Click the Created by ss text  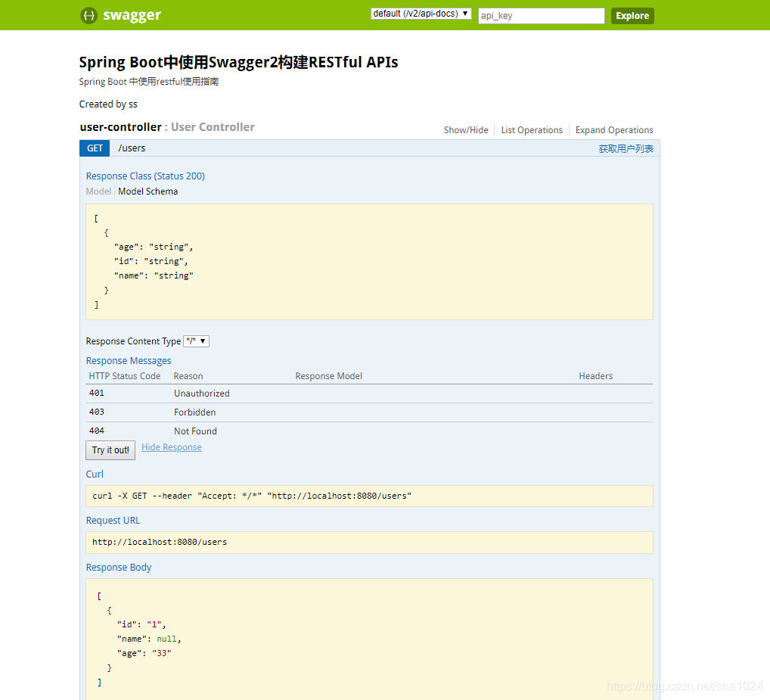pos(108,104)
